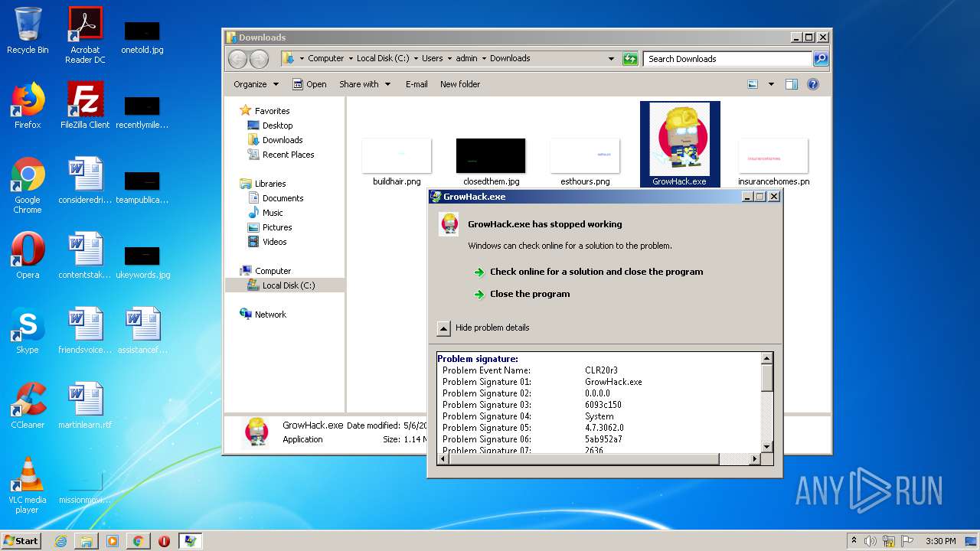This screenshot has width=980, height=551.
Task: Select ukeywords.jpg file on desktop
Action: point(142,262)
